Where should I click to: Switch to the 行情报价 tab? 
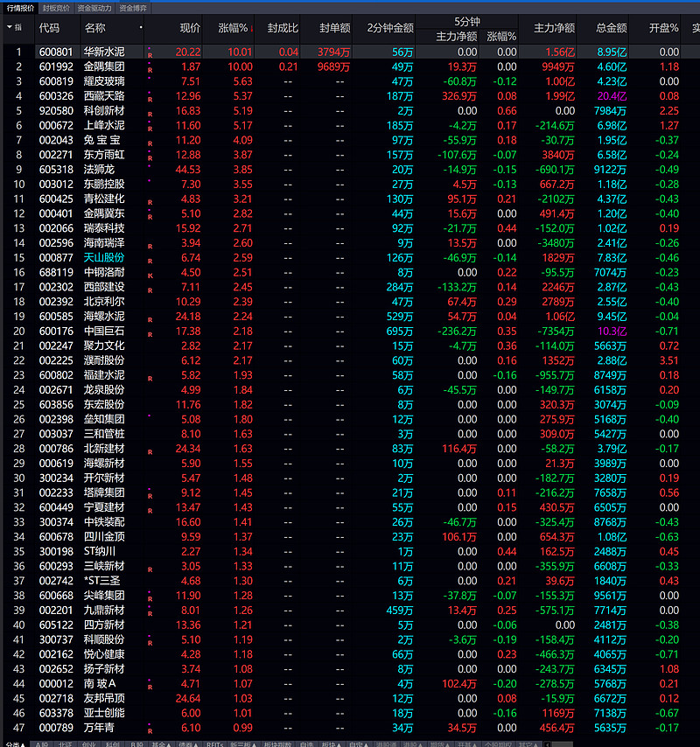click(20, 8)
